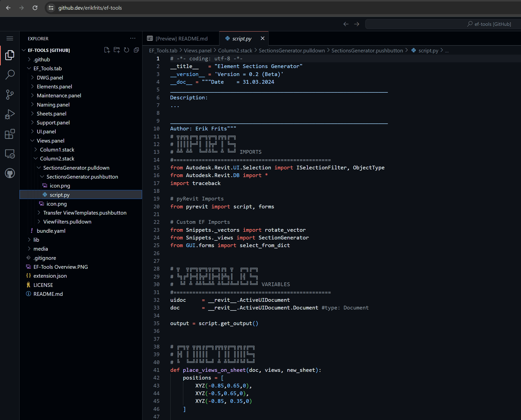Close the script.py editor tab

pos(263,38)
